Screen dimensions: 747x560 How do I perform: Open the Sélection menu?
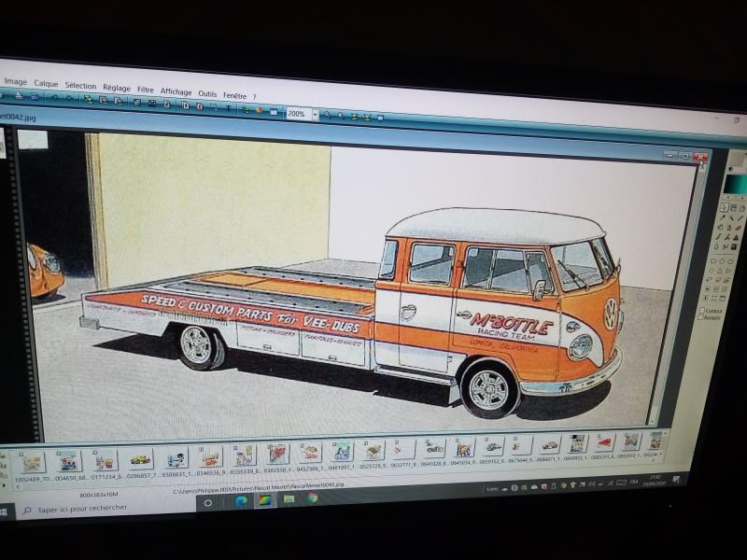point(80,86)
